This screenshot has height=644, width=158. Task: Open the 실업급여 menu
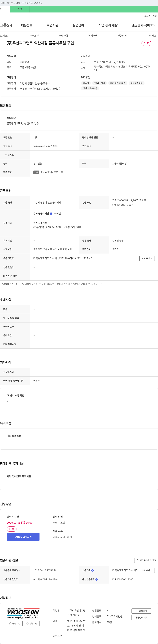point(78,25)
